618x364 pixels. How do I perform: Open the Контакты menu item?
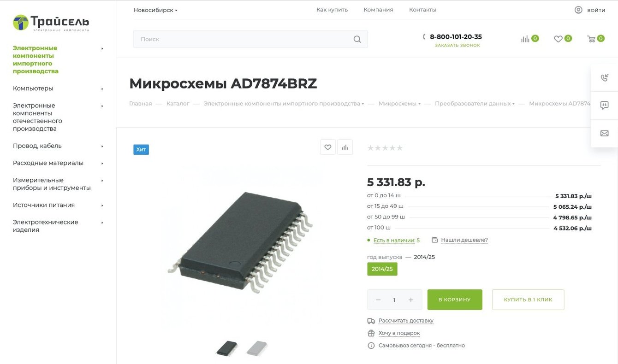422,10
